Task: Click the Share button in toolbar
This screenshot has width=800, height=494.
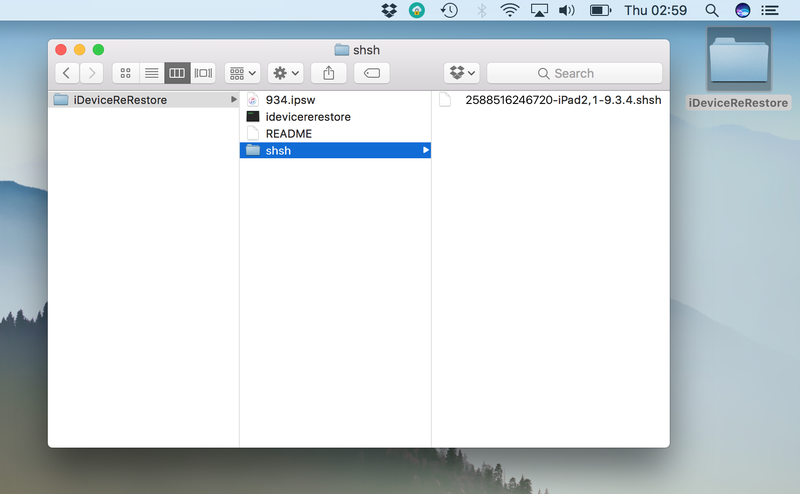Action: (329, 73)
